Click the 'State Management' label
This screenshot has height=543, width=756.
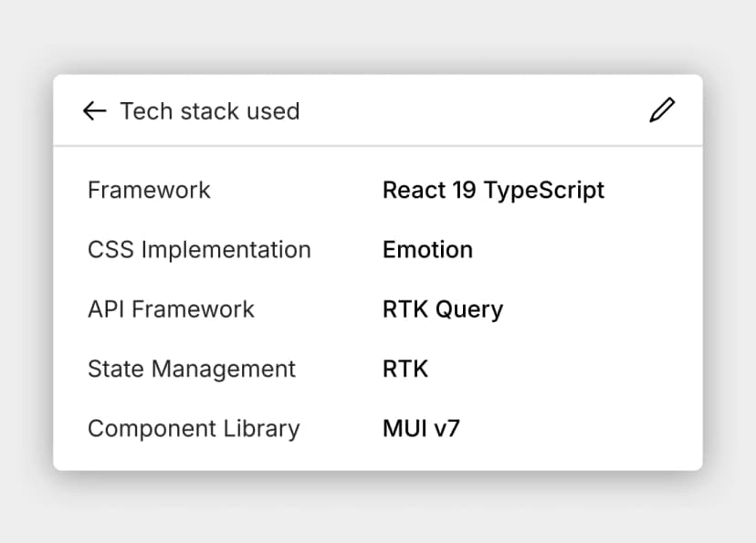[x=192, y=369]
